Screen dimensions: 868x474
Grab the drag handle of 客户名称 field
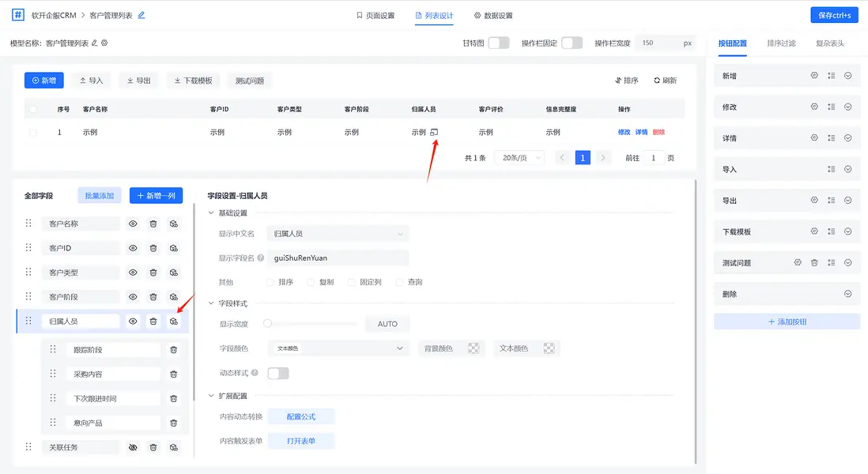[28, 224]
